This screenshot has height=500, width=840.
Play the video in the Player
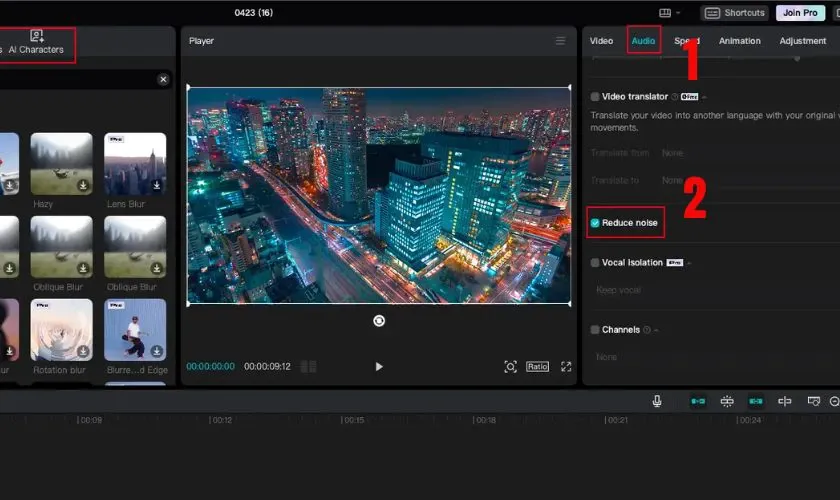tap(379, 367)
